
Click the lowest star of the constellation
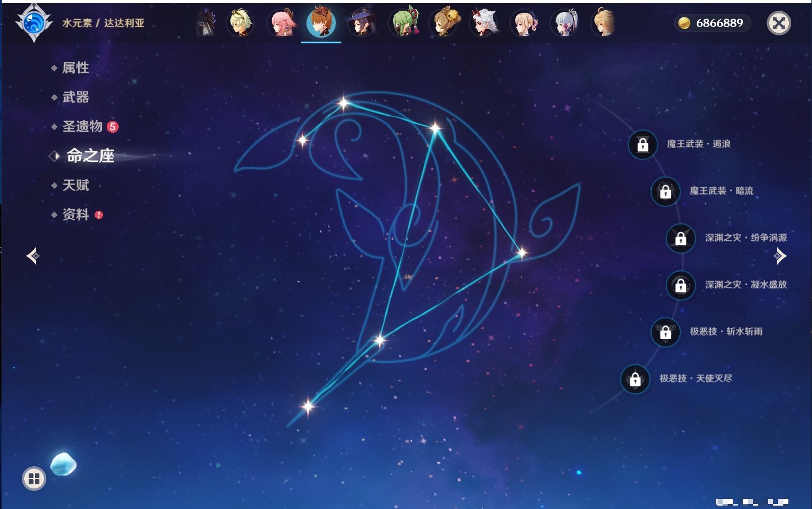[x=308, y=406]
